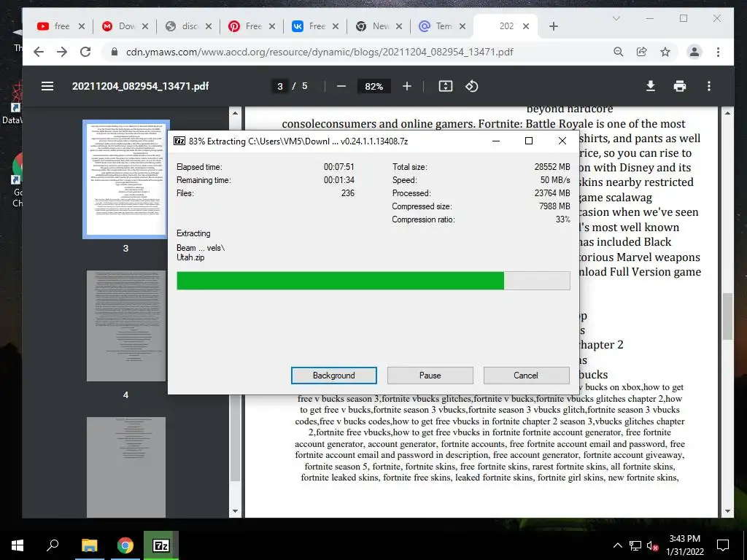The width and height of the screenshot is (747, 560).
Task: Share this page icon in address bar
Action: pos(642,52)
